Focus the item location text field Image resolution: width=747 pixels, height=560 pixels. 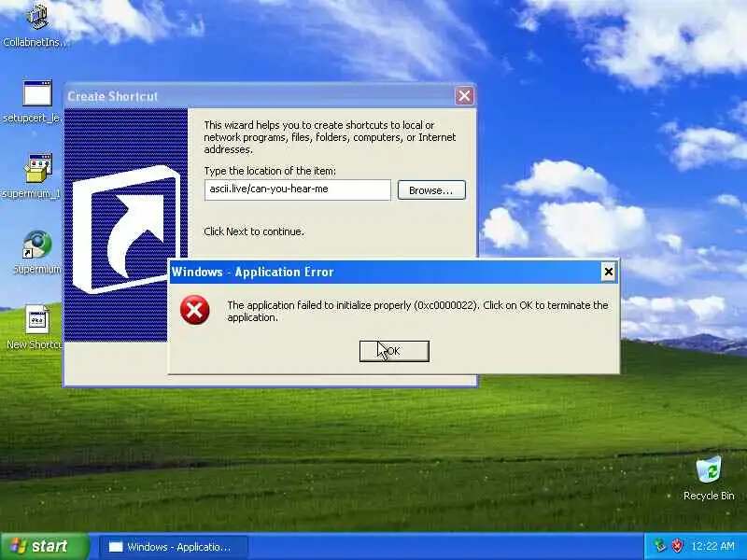point(297,189)
